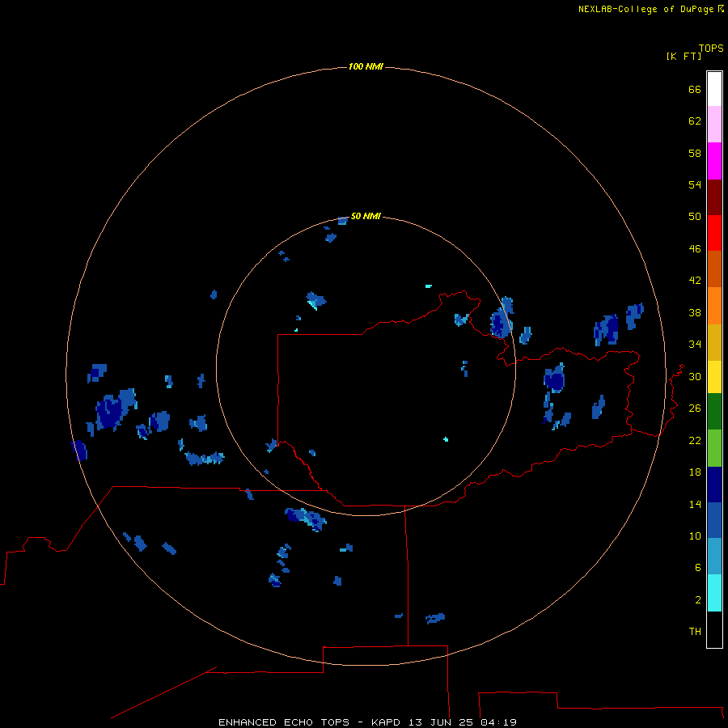Click the 58 value on the legend

[695, 153]
